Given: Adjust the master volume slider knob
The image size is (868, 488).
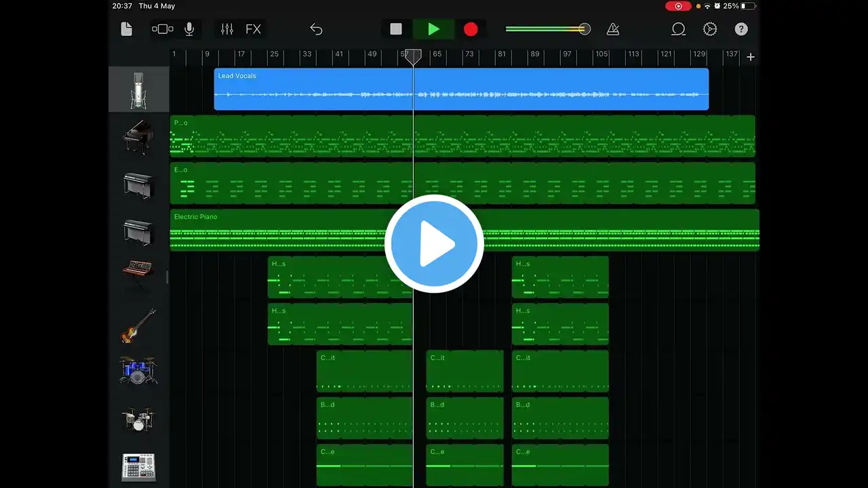Looking at the screenshot, I should coord(585,29).
